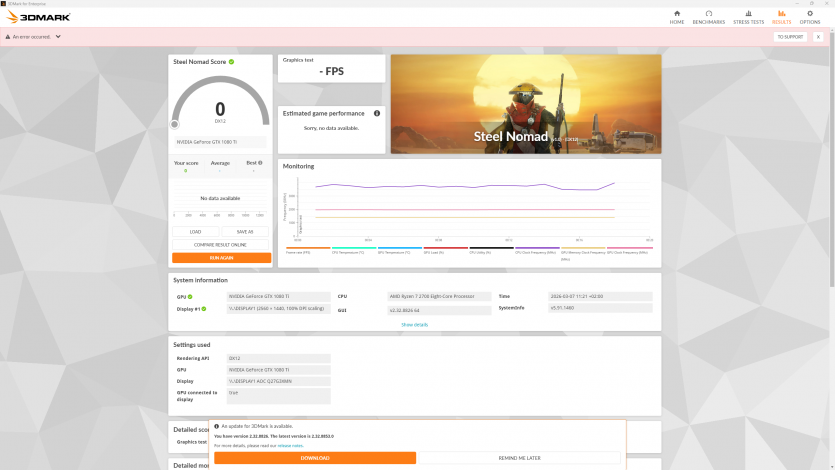Screen dimensions: 835x470
Task: Choose Remind Me Later for update
Action: 518,458
